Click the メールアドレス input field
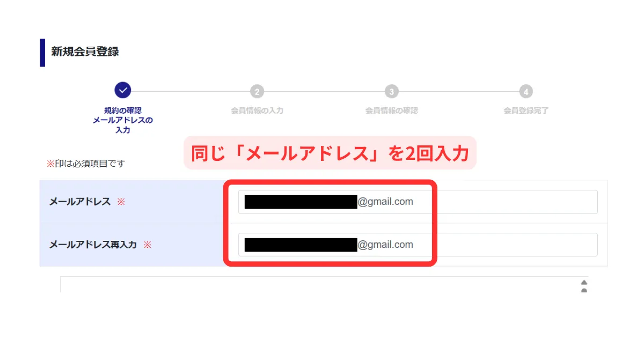The height and width of the screenshot is (338, 644). (418, 202)
